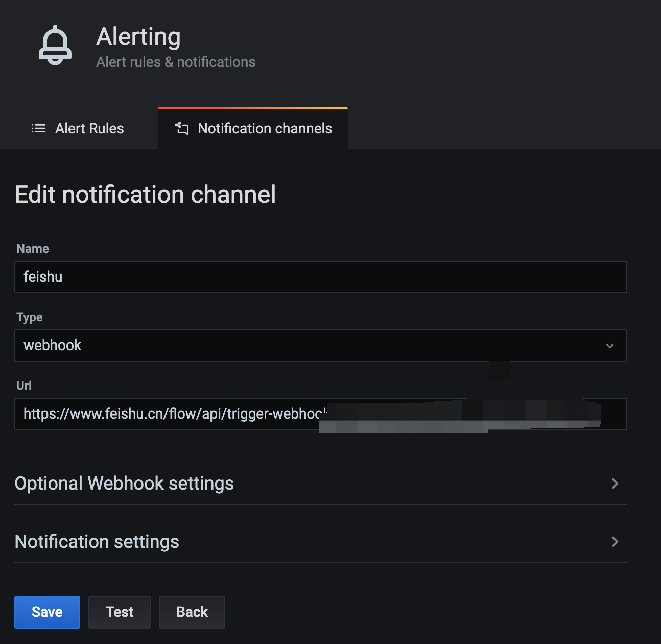Expand the Notification settings section
The width and height of the screenshot is (661, 644).
97,542
